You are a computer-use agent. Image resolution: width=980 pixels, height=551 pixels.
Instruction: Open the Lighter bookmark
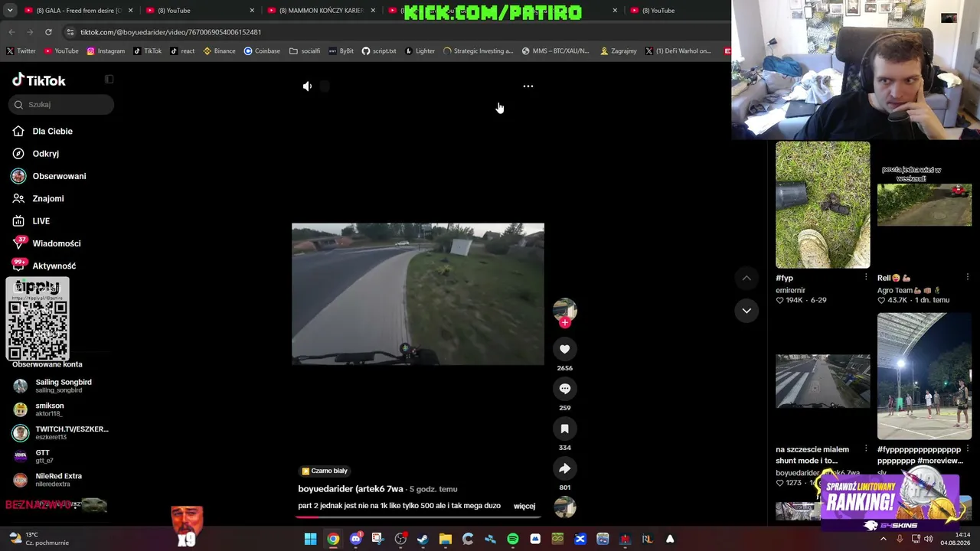tap(420, 51)
